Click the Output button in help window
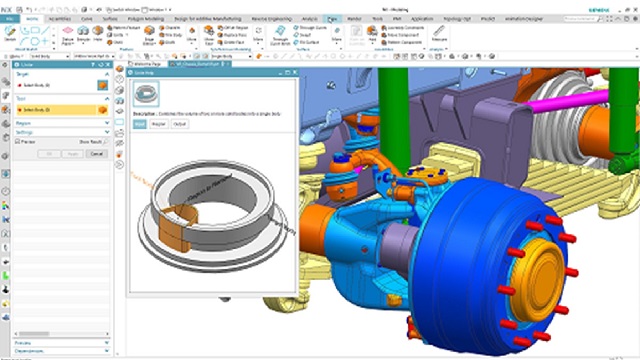This screenshot has height=360, width=640. (180, 124)
